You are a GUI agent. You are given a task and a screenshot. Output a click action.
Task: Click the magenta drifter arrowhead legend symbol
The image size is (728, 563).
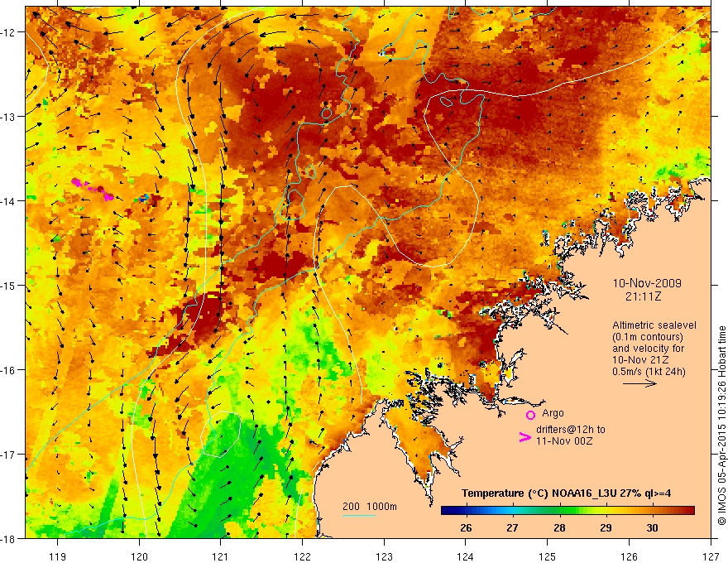click(525, 437)
